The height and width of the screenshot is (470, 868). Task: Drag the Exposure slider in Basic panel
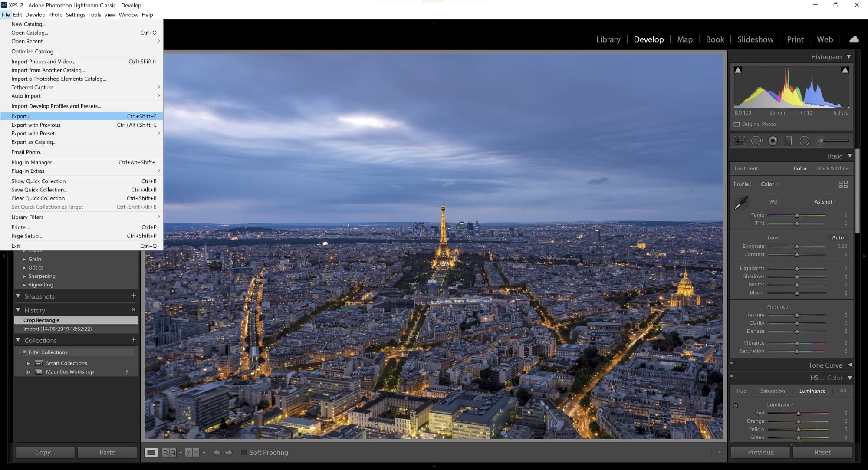(x=797, y=246)
